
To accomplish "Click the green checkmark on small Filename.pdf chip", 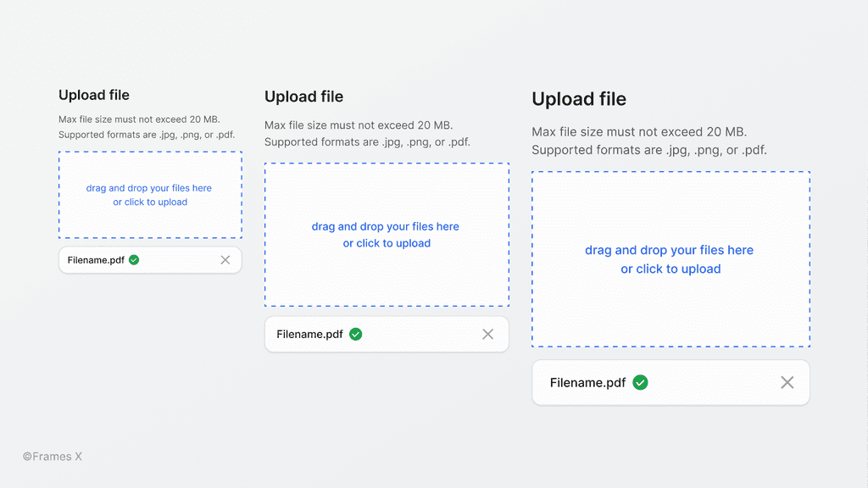I will (x=133, y=260).
